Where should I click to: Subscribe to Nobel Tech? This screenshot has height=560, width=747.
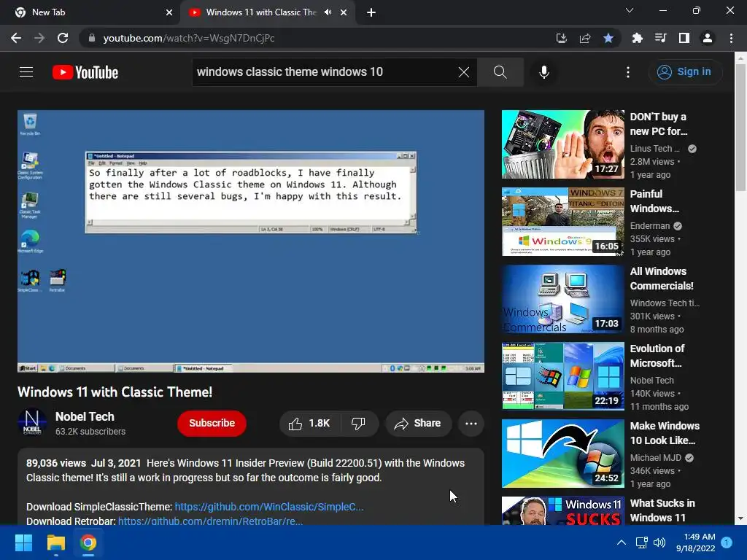pos(212,424)
